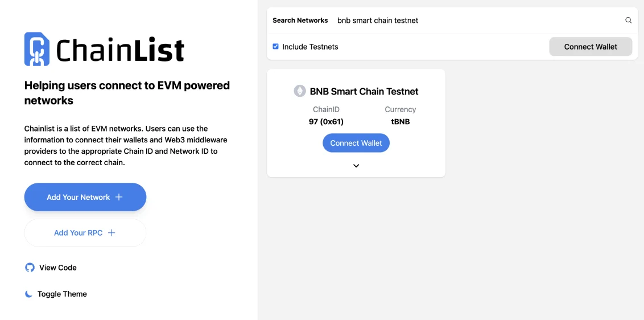This screenshot has width=644, height=320.
Task: Connect Wallet on the BNB Testnet card
Action: tap(356, 143)
